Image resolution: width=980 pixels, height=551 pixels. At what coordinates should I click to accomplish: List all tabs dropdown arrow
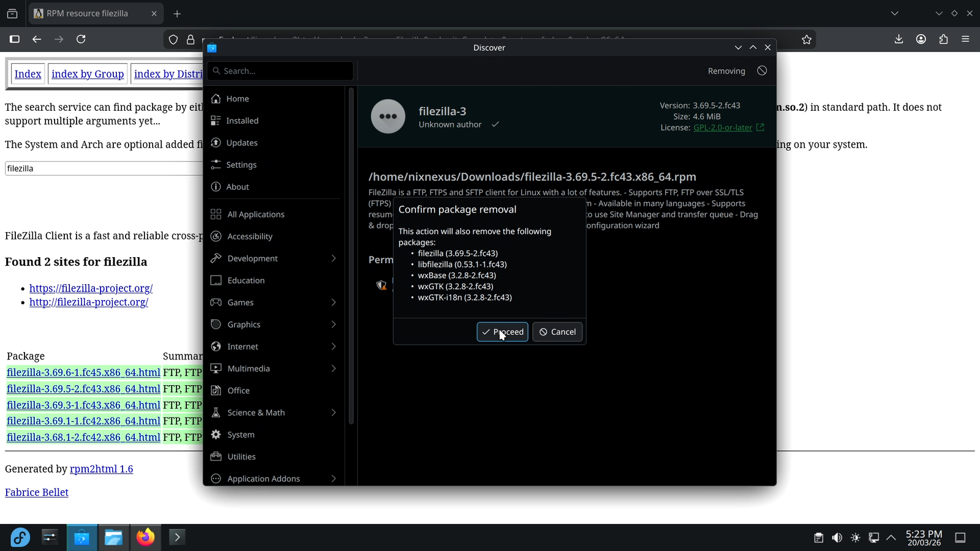894,13
